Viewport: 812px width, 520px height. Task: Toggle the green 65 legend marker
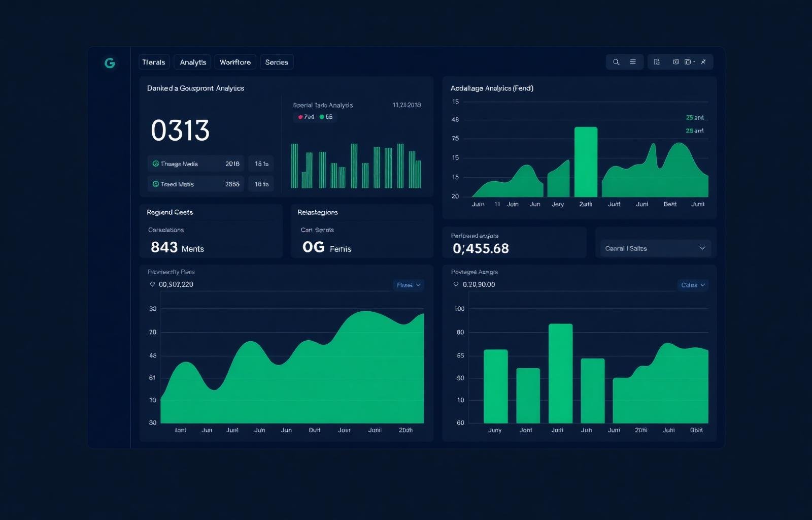point(322,117)
